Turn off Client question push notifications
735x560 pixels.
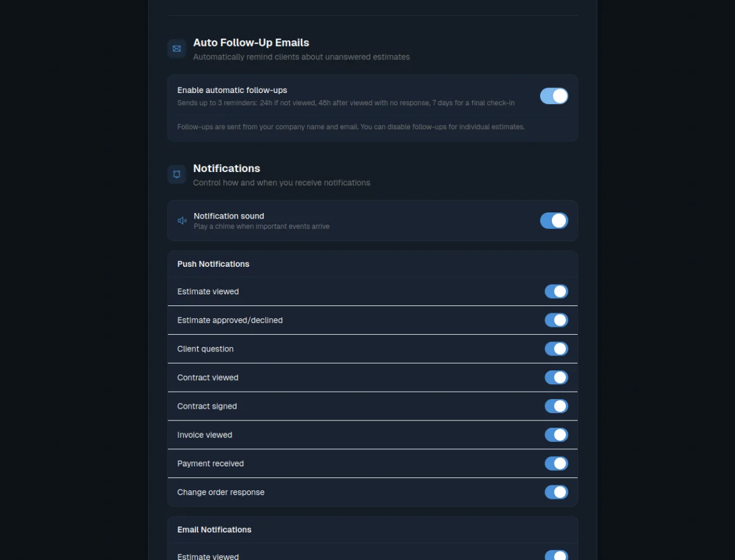point(556,348)
